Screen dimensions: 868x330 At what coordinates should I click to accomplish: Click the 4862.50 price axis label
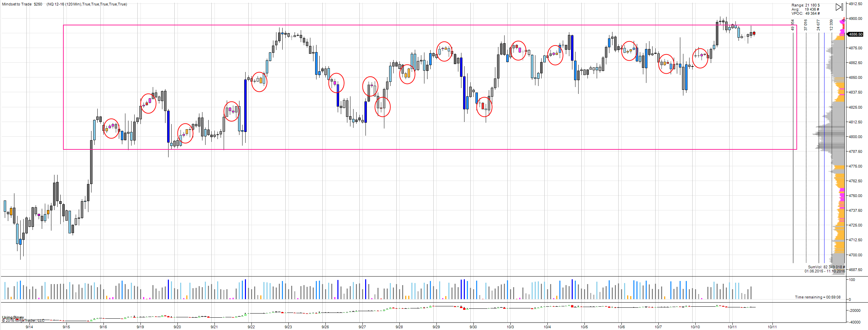[855, 63]
